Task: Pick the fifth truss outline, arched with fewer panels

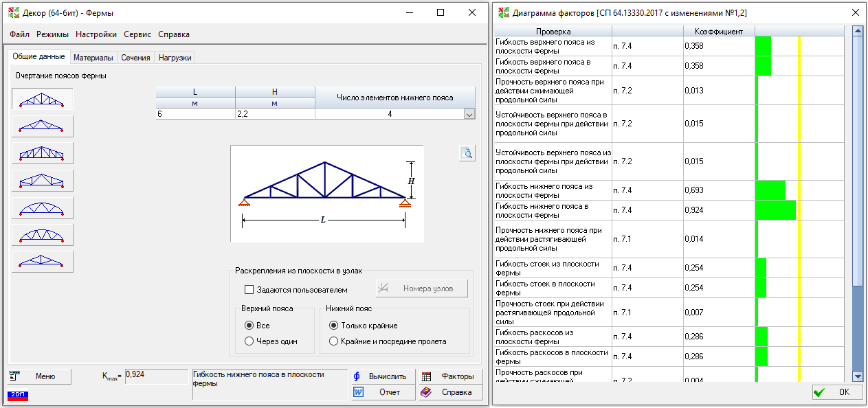Action: tap(43, 207)
